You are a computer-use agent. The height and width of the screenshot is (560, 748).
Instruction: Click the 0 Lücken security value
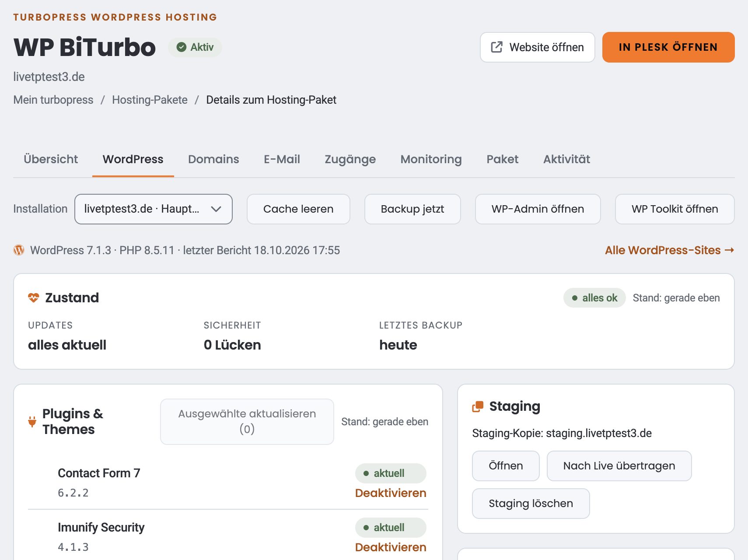click(232, 345)
